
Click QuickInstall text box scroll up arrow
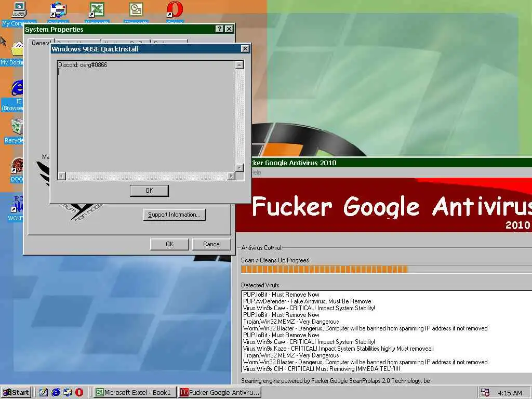pos(239,65)
